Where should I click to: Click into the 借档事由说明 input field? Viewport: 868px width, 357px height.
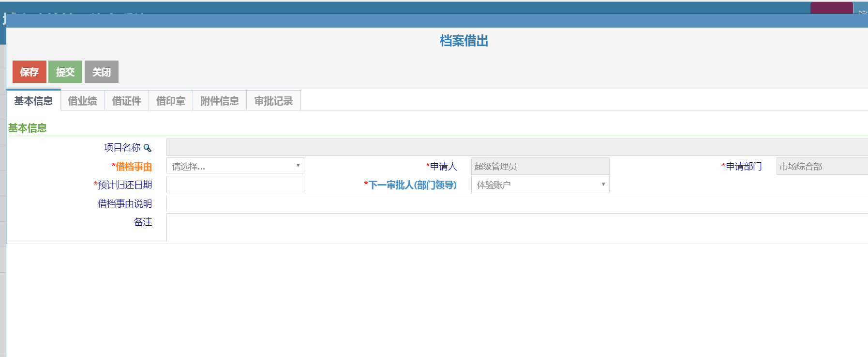pos(517,203)
